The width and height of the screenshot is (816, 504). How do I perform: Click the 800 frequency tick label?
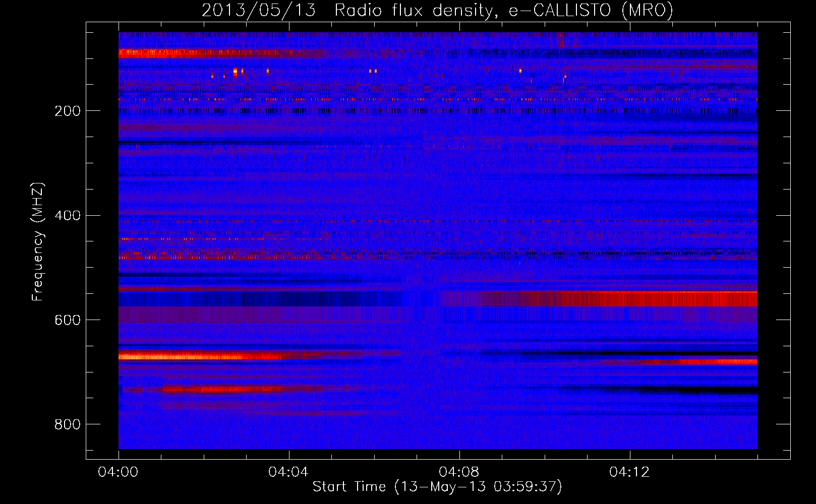click(68, 425)
